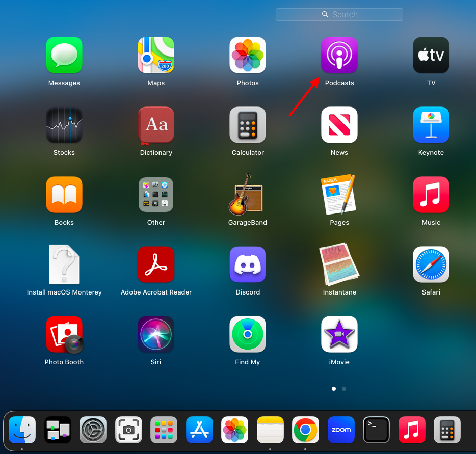Image resolution: width=476 pixels, height=454 pixels.
Task: Launch Photo Booth
Action: (x=65, y=335)
